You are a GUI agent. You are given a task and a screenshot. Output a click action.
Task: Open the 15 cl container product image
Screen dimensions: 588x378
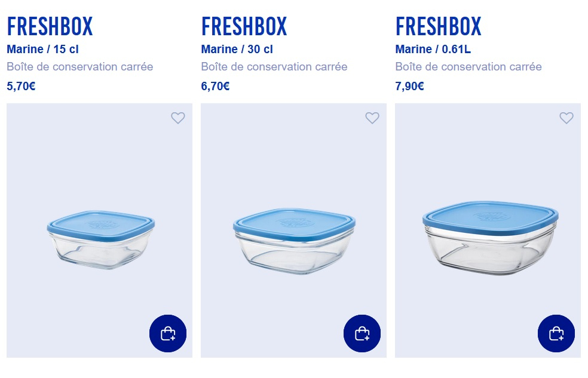point(100,239)
